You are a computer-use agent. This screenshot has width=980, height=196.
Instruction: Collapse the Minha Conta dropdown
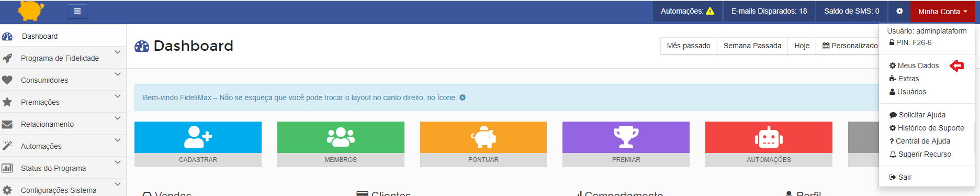942,12
